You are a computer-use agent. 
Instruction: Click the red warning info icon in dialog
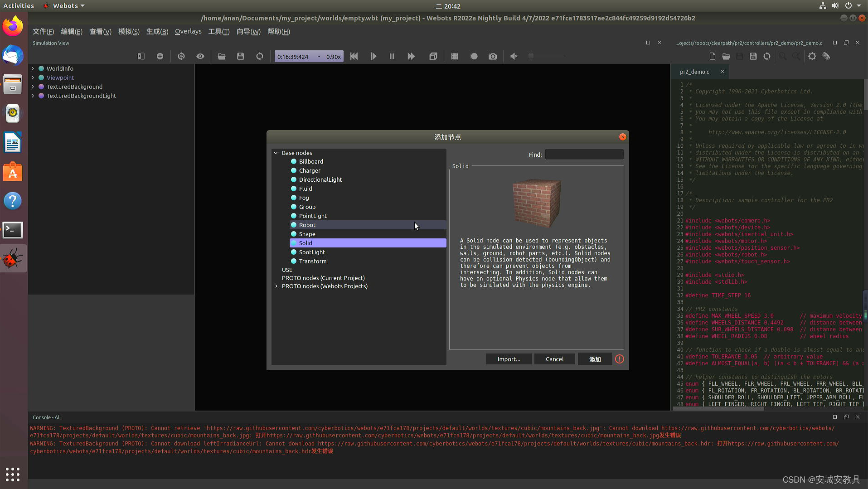tap(620, 359)
